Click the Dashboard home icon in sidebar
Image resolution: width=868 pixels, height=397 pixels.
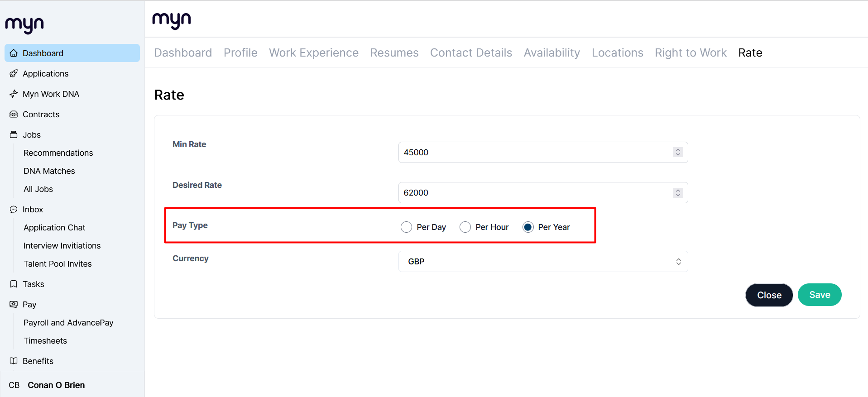pos(14,53)
